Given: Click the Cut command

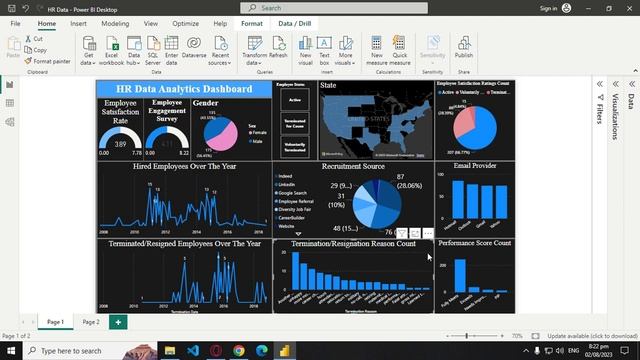Looking at the screenshot, I should point(34,39).
